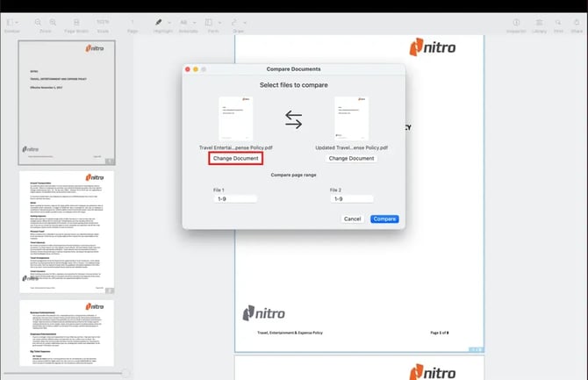Image resolution: width=588 pixels, height=380 pixels.
Task: Click the Sidebar toolbar icon
Action: click(x=10, y=23)
